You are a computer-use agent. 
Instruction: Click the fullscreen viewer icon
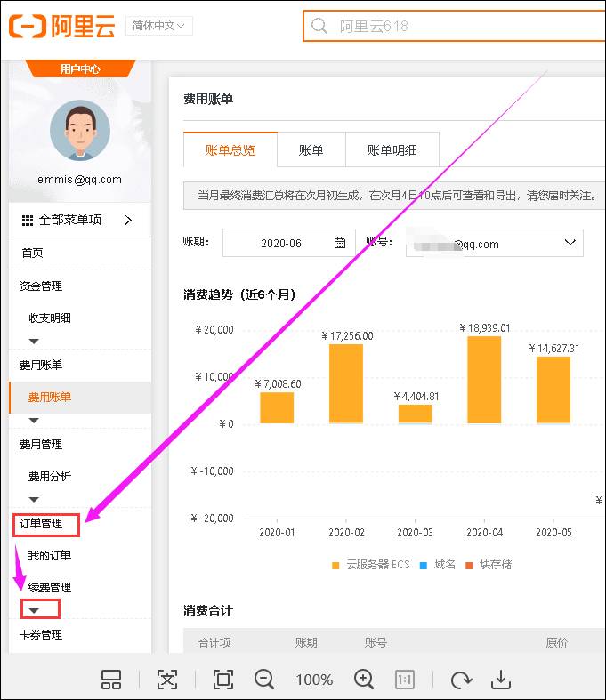[x=222, y=680]
